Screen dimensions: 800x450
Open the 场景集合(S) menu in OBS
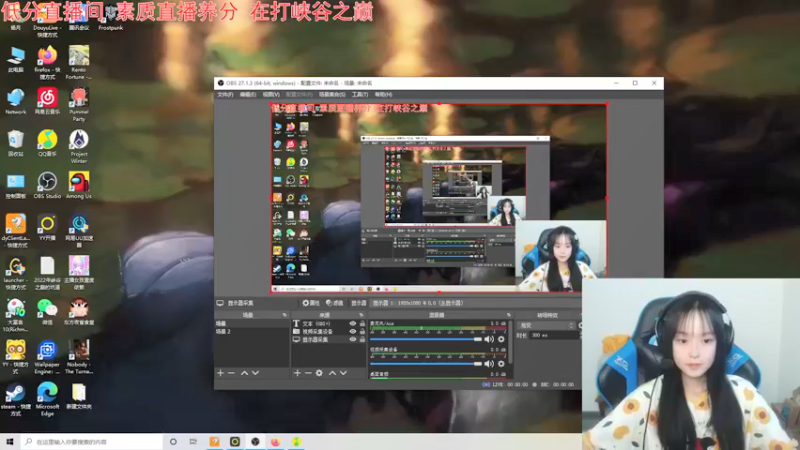click(332, 94)
